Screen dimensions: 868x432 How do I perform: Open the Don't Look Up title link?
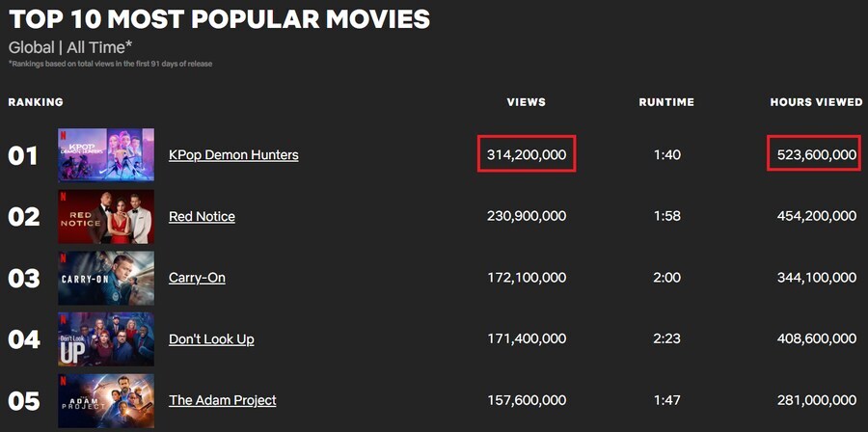click(x=211, y=339)
